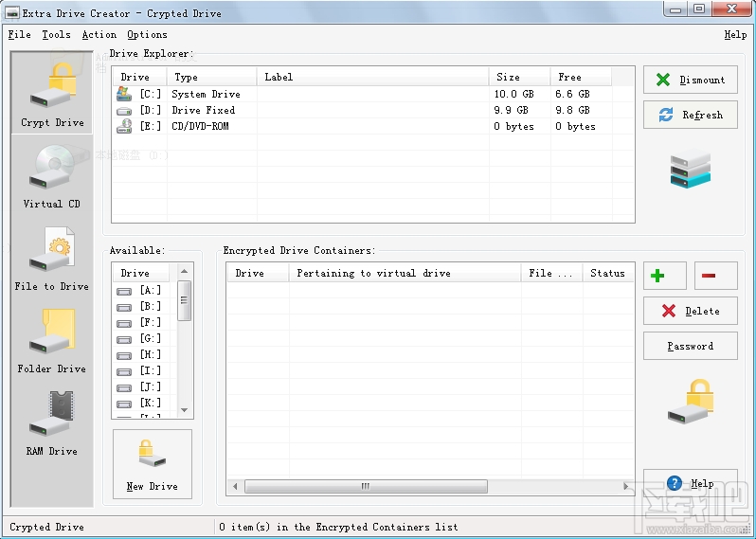This screenshot has width=756, height=539.
Task: Open the Virtual CD mode
Action: [x=52, y=176]
